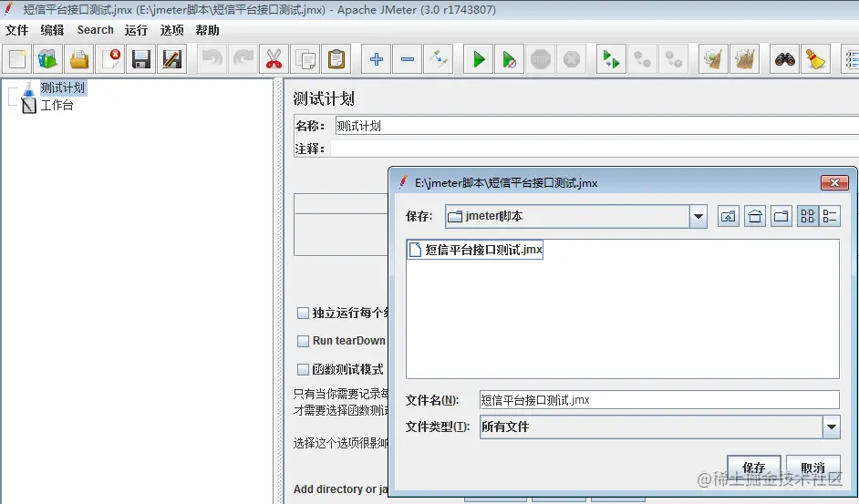This screenshot has height=504, width=859.
Task: Open the 选项 menu
Action: (171, 30)
